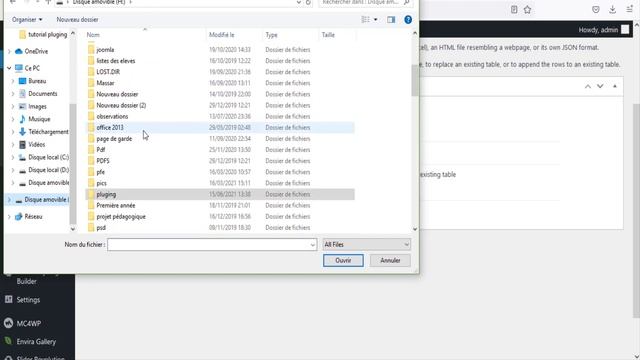Select Vidéos in navigation pane
Image resolution: width=640 pixels, height=360 pixels.
(37, 144)
